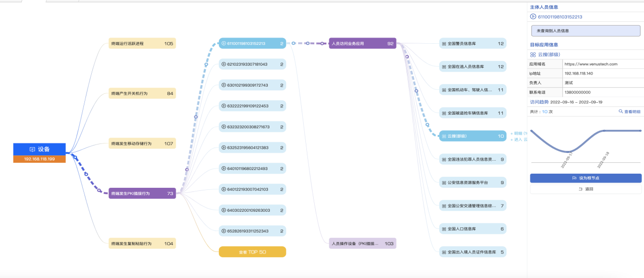Screen dimensions: 644x278
Task: Click the flag icon in 设为根节点 button
Action: [574, 178]
